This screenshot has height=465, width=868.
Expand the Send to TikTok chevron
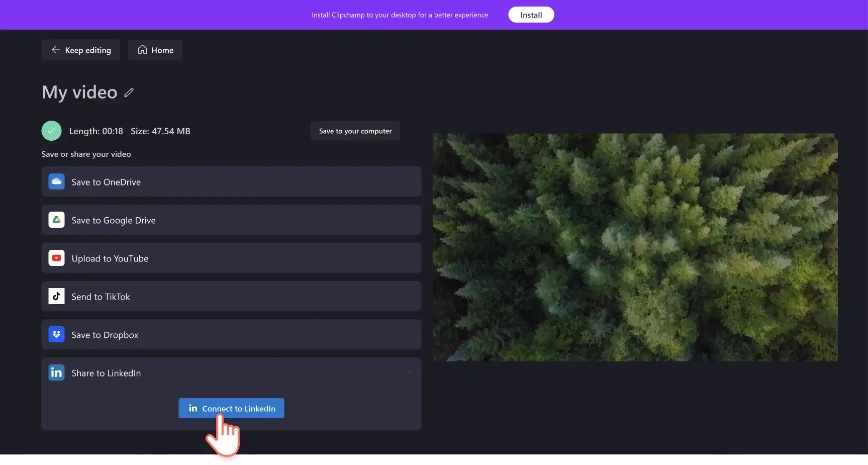click(410, 297)
